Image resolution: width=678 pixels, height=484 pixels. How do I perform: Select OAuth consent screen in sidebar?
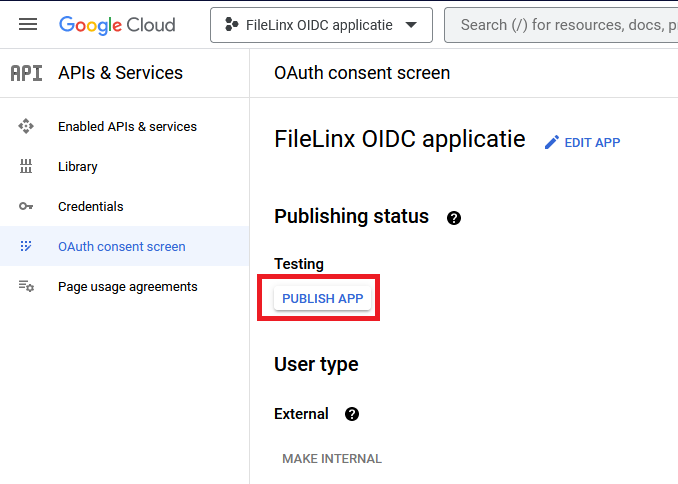[125, 246]
